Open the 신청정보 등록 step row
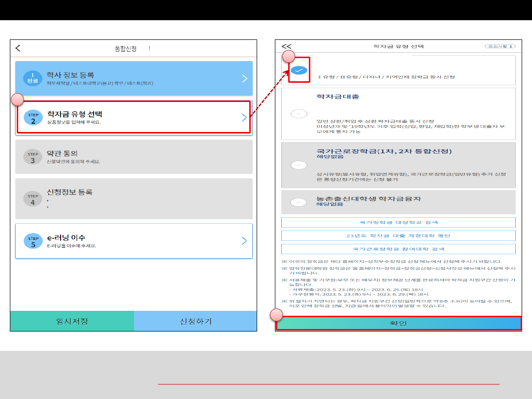This screenshot has height=399, width=532. pyautogui.click(x=133, y=199)
